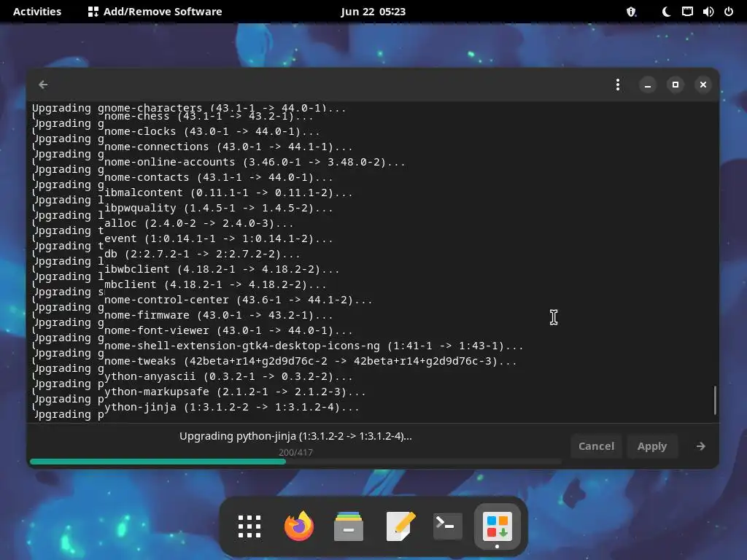747x560 pixels.
Task: Open the Add/Remove Software app menu in the top bar
Action: (x=155, y=12)
